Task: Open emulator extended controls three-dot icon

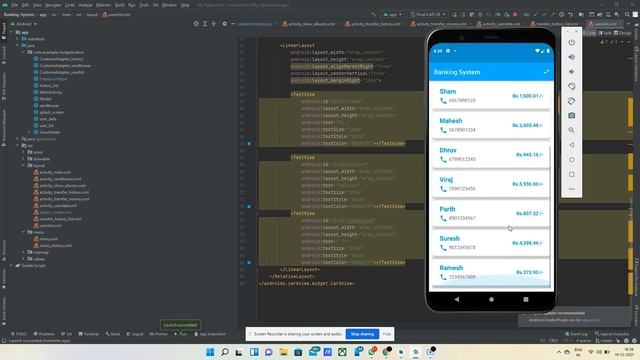Action: pos(571,189)
